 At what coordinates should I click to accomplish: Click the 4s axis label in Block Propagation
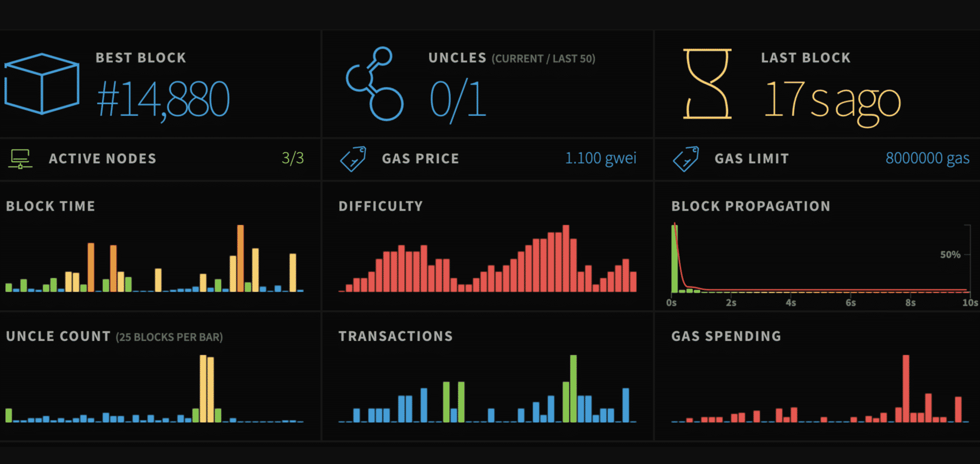click(791, 303)
